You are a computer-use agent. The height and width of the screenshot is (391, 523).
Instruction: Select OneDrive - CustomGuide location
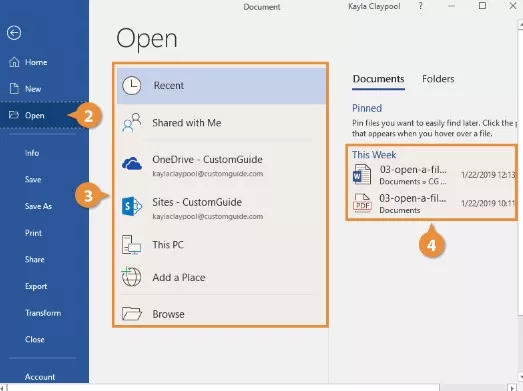(221, 165)
